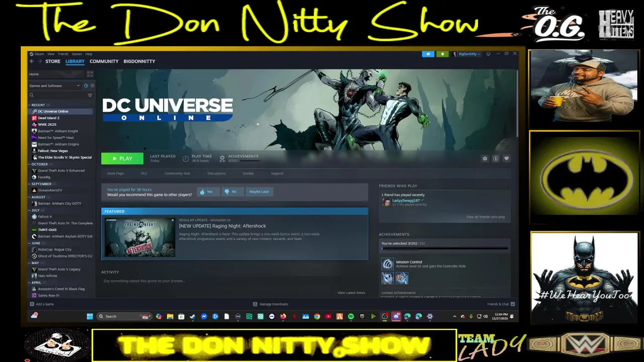
Task: Open the Community Hub link
Action: [177, 173]
